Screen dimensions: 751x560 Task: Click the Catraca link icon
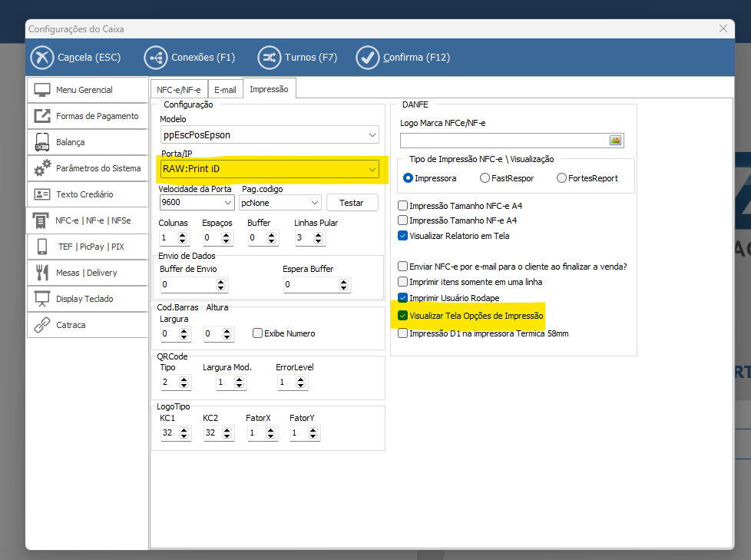[42, 325]
